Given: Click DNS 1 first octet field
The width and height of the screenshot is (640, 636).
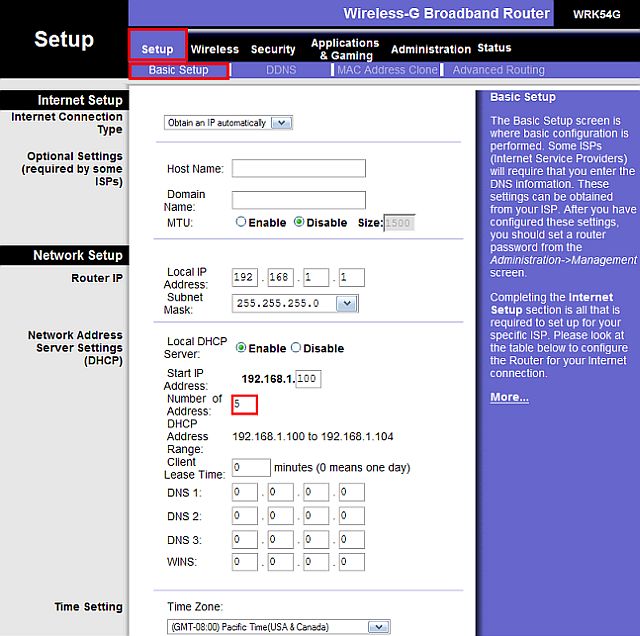Looking at the screenshot, I should click(x=245, y=492).
